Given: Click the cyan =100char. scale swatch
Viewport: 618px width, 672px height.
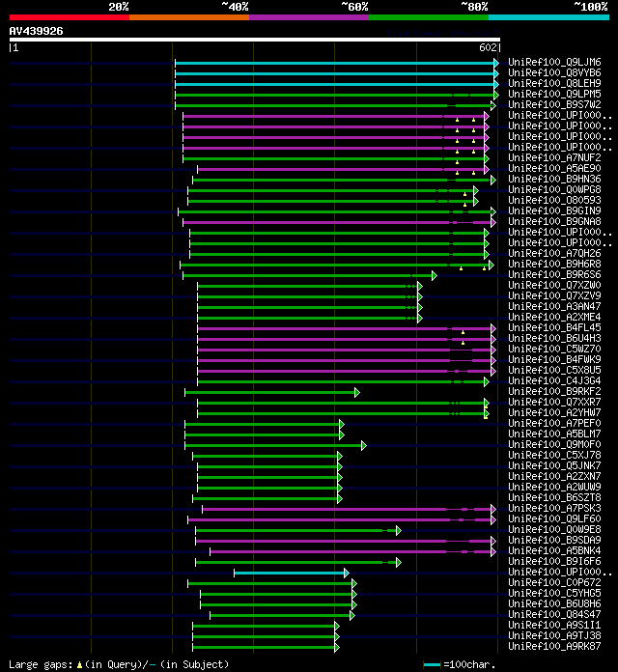Looking at the screenshot, I should [x=432, y=664].
